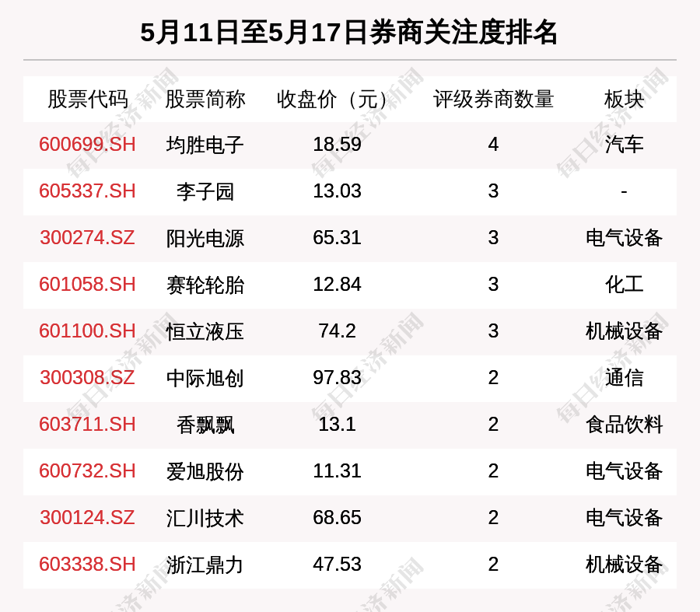Select stock name 香飘飘

pyautogui.click(x=205, y=425)
